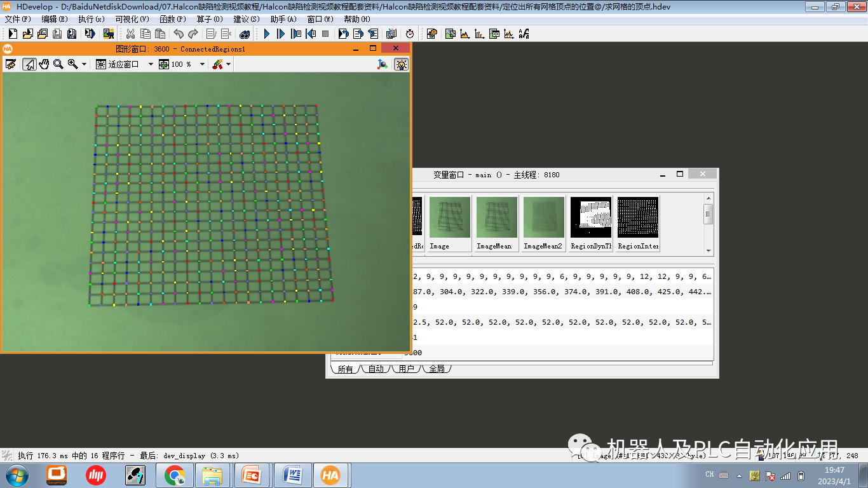Viewport: 868px width, 488px height.
Task: Select the row starting '87.0, 304.0, 322.0'
Action: pos(562,292)
